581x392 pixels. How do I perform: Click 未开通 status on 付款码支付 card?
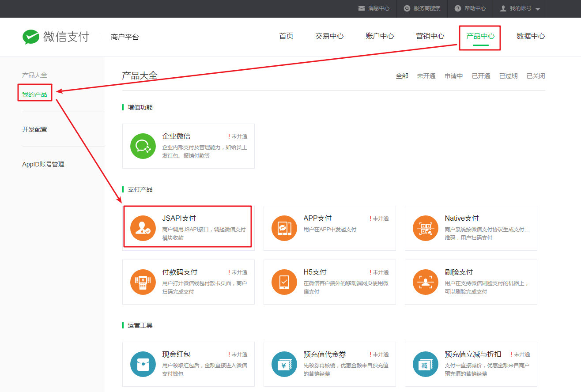pyautogui.click(x=238, y=272)
